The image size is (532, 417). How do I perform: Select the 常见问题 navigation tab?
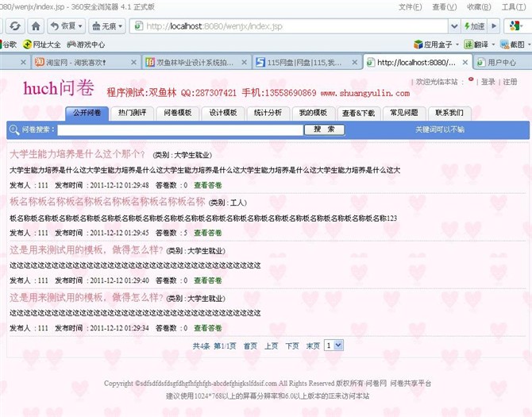(x=403, y=114)
